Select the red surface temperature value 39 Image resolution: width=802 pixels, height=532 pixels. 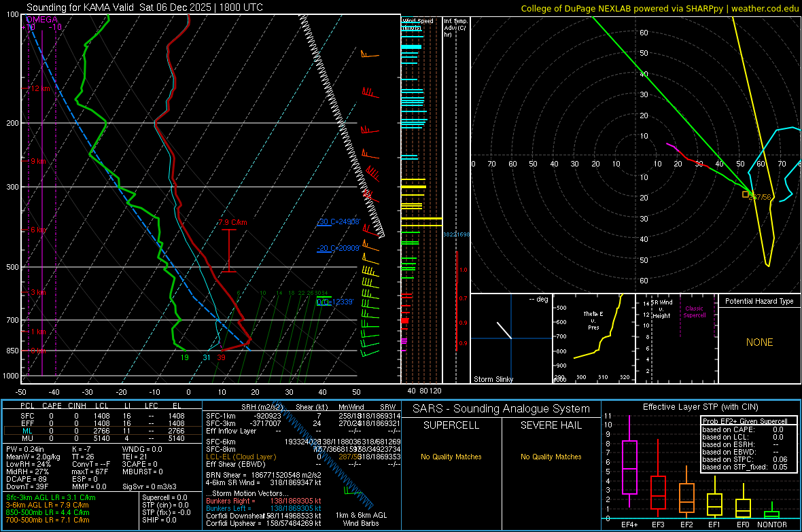click(221, 357)
